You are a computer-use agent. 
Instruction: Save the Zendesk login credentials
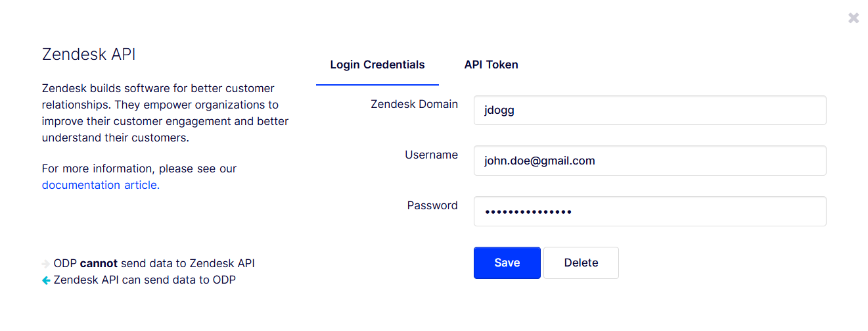click(x=507, y=263)
